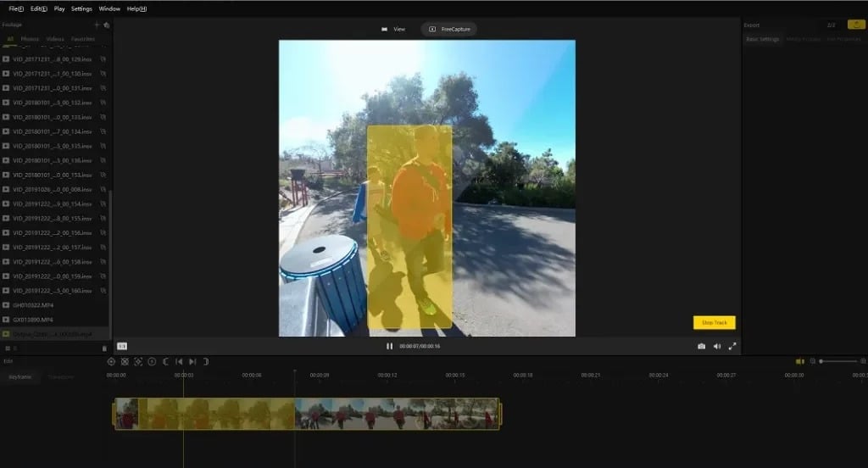Screen dimensions: 868x468
Task: Toggle the yellow icon beside timeline zoom
Action: pos(800,361)
